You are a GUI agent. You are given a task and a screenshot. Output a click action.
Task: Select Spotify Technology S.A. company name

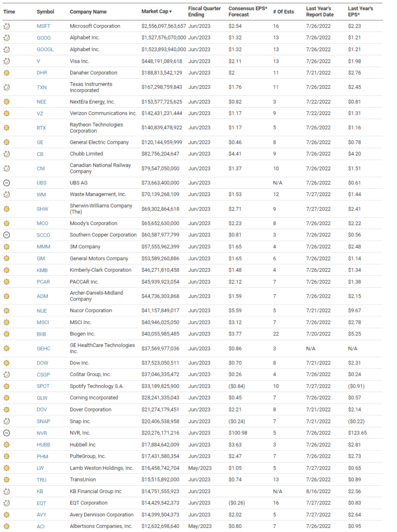pos(97,386)
